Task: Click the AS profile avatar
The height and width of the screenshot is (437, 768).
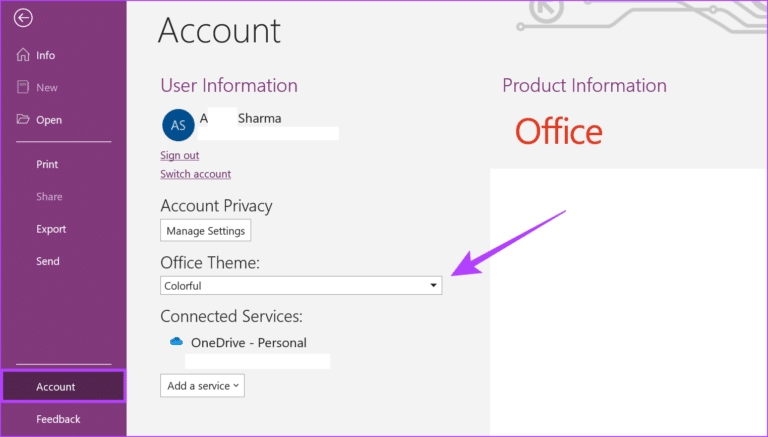Action: point(178,125)
